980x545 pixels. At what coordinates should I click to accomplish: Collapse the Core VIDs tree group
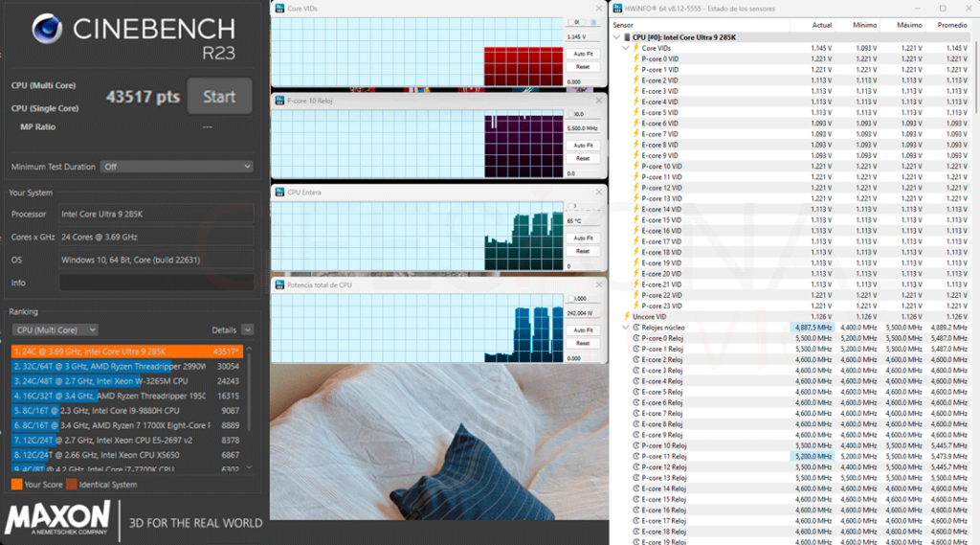(x=626, y=48)
